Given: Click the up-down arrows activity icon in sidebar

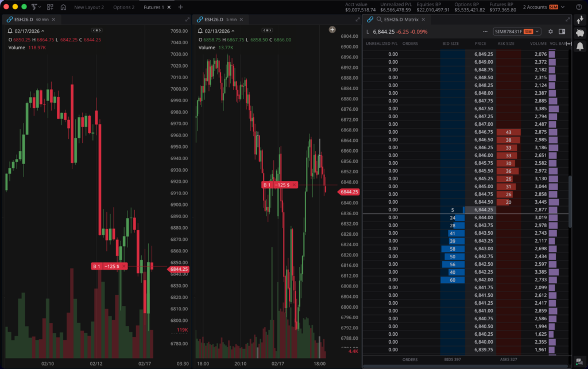Looking at the screenshot, I should click(580, 20).
